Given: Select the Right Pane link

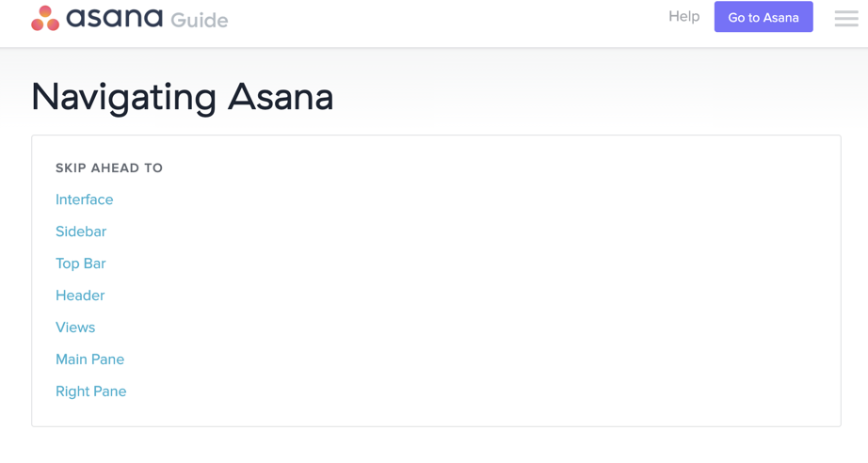Looking at the screenshot, I should click(x=90, y=391).
